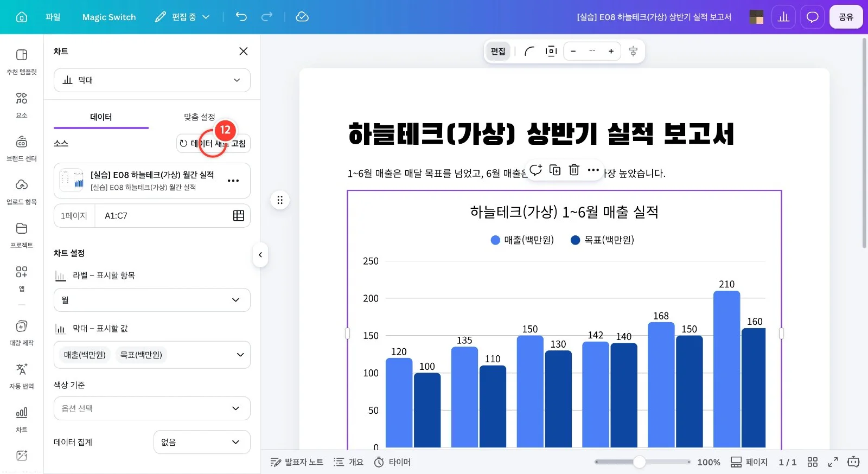Close the 차트 panel

tap(244, 51)
